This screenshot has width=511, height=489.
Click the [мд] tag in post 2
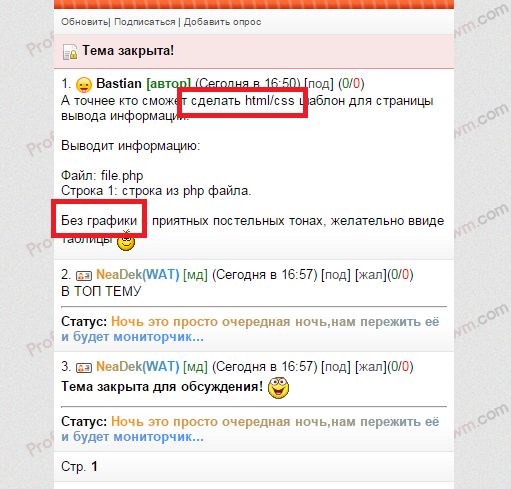click(195, 275)
